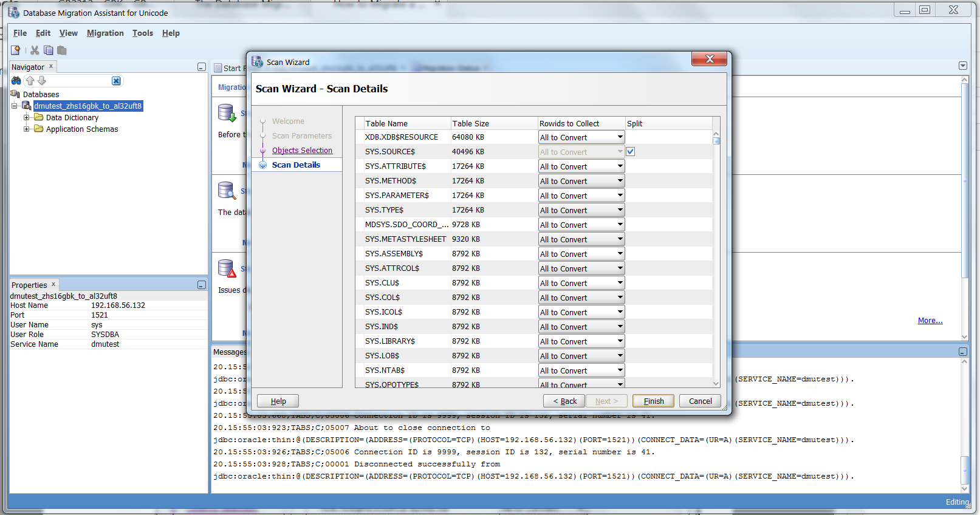Open the Help menu
This screenshot has height=515, width=980.
171,33
